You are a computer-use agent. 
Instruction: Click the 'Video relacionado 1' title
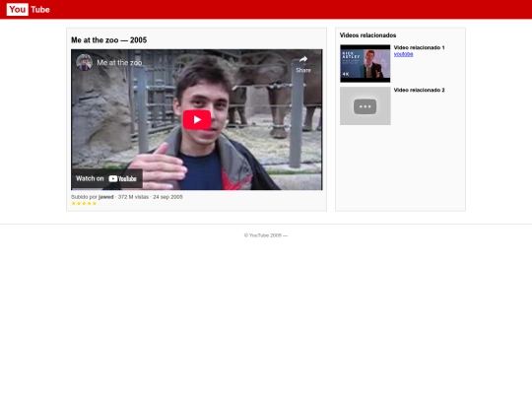(x=419, y=48)
